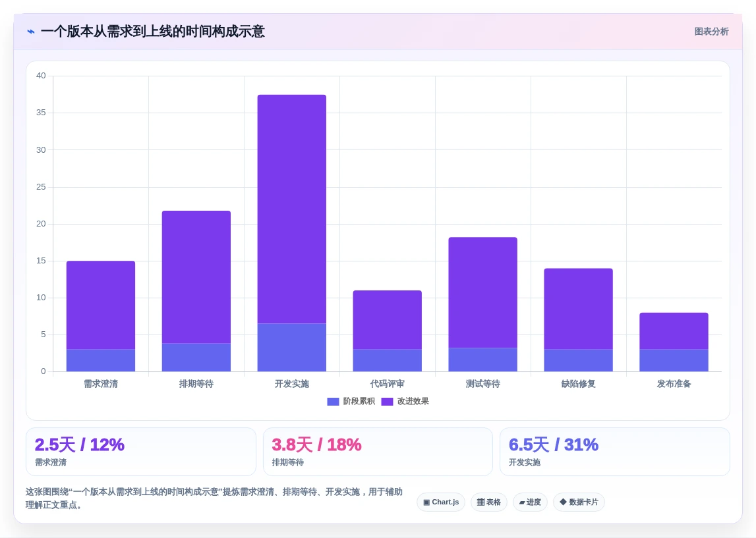The image size is (756, 538).
Task: Click the 缺陷修复 x-axis label
Action: coord(578,384)
